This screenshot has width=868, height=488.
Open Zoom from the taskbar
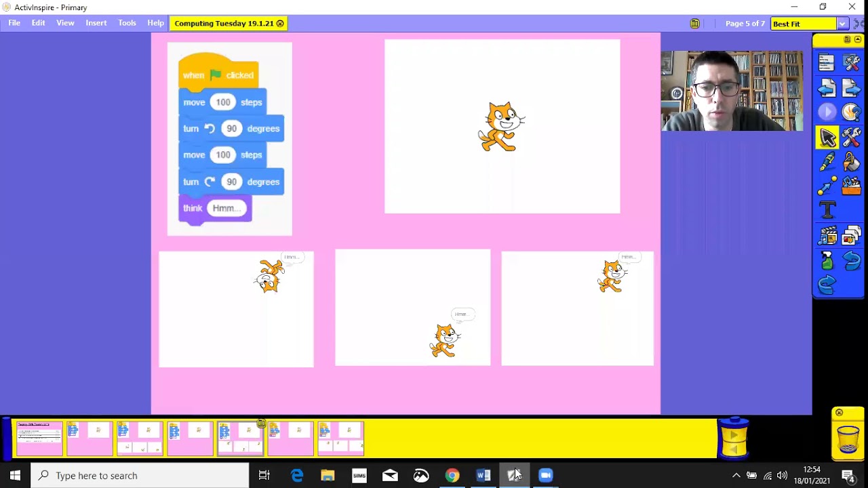[545, 476]
